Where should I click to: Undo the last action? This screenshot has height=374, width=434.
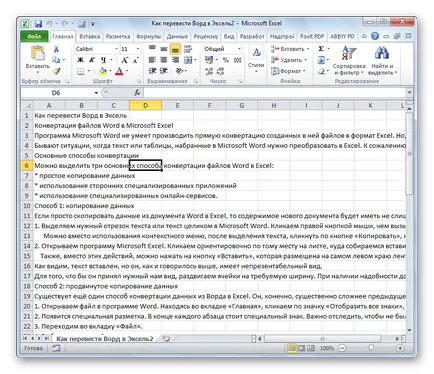tap(49, 24)
